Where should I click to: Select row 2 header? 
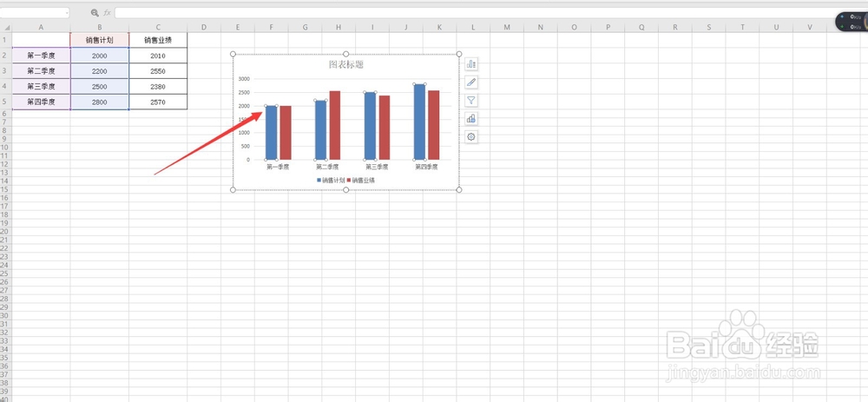tap(5, 56)
